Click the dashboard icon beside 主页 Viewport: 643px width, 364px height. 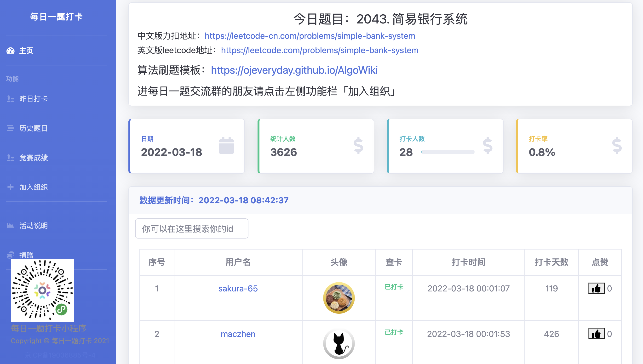(11, 51)
